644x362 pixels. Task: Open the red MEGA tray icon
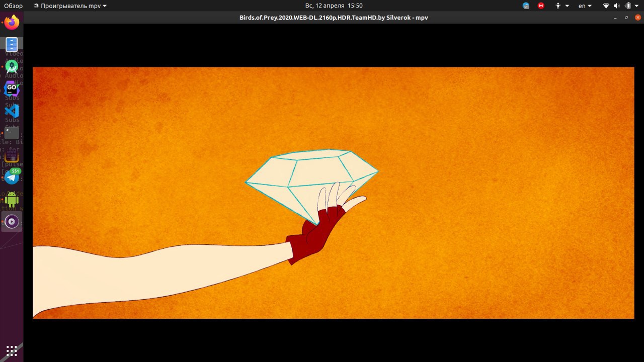541,6
